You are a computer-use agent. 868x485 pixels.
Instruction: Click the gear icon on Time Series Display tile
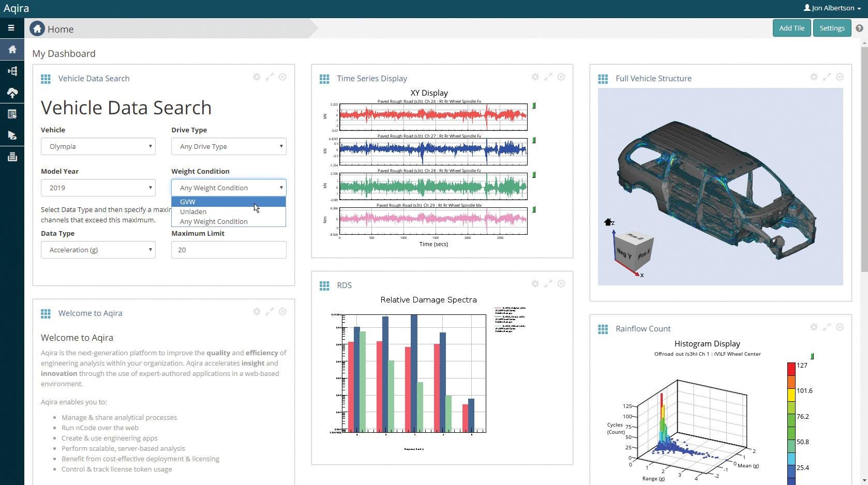[535, 77]
